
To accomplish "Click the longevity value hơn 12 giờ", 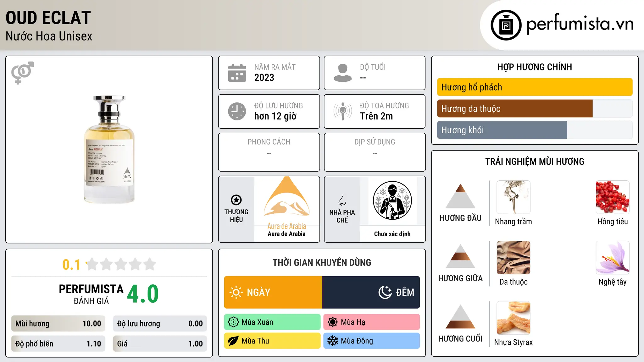I will point(275,116).
